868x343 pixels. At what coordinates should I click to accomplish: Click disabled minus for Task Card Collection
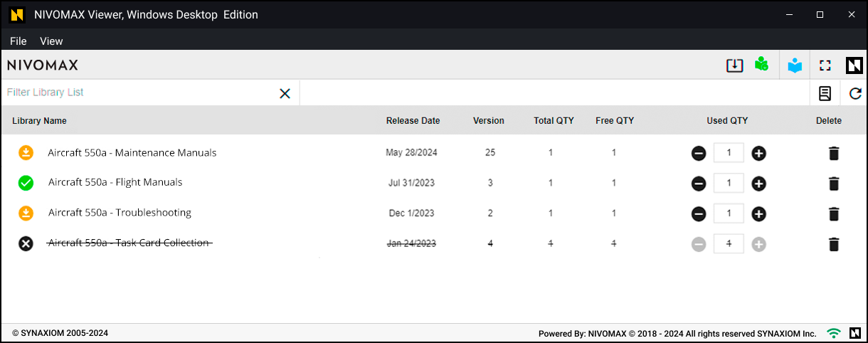point(699,244)
